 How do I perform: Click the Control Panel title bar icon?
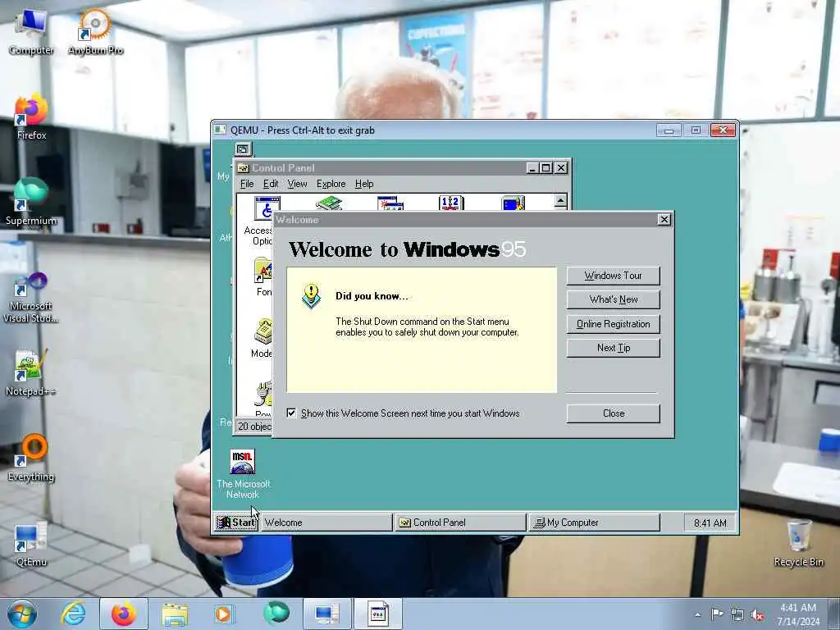243,167
